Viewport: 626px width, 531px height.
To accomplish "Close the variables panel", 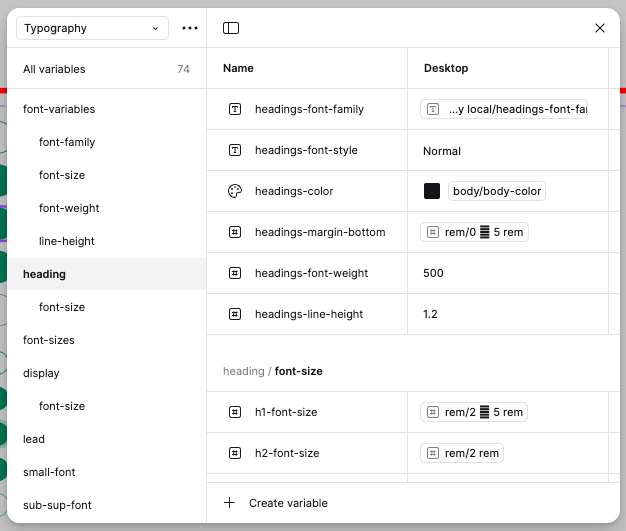I will (600, 28).
